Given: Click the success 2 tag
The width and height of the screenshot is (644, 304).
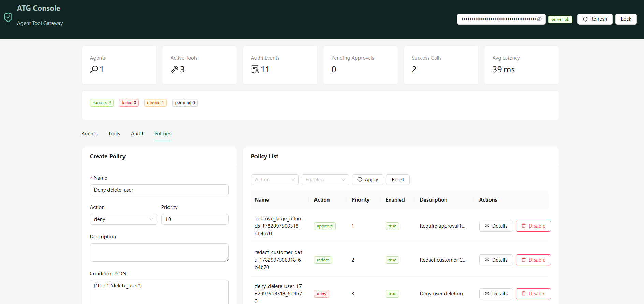Looking at the screenshot, I should pyautogui.click(x=102, y=103).
